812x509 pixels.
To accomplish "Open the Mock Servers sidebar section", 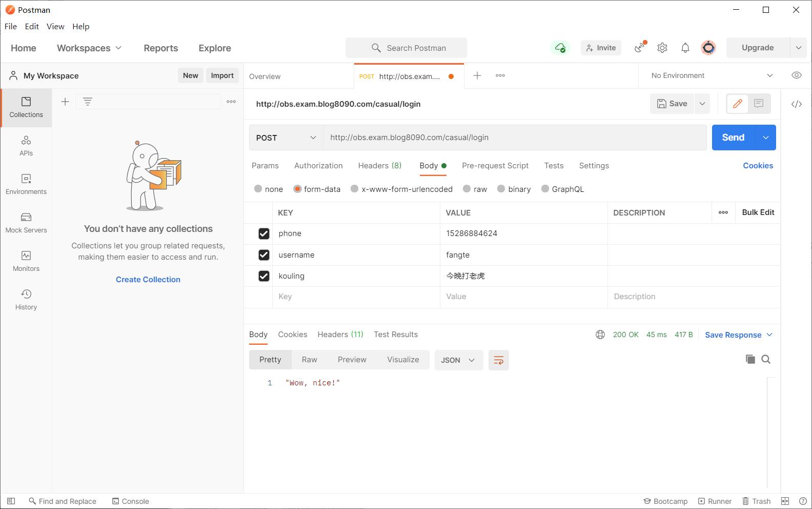I will coord(26,223).
